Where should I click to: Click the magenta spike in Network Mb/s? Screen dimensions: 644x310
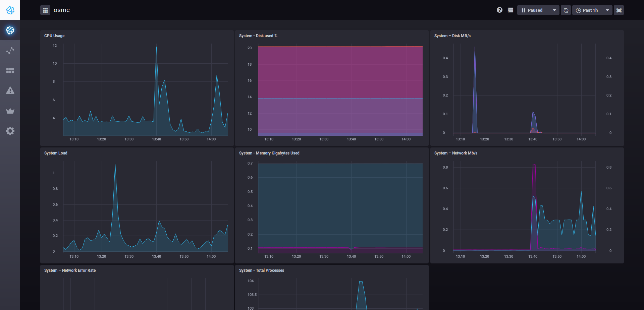click(x=534, y=165)
